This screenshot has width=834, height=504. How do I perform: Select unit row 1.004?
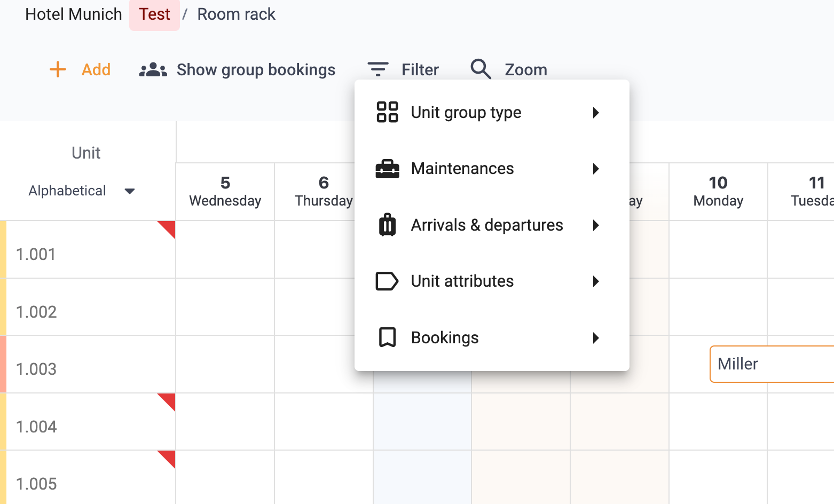pos(88,422)
